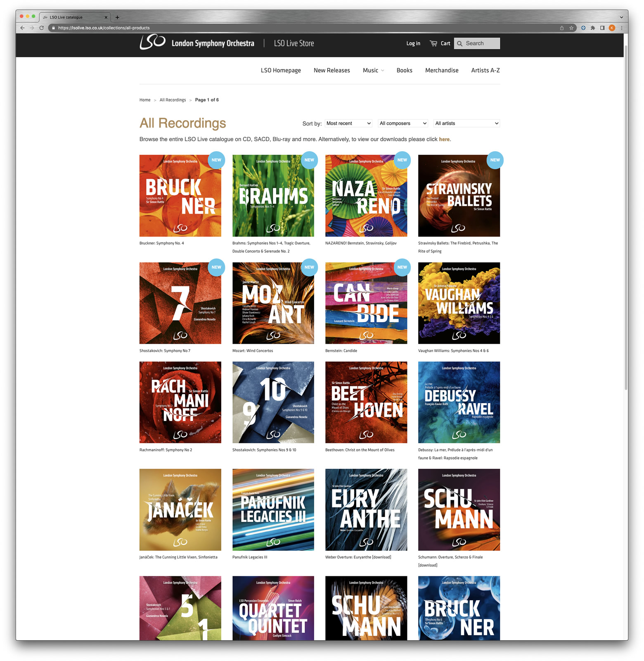644x661 pixels.
Task: Click the 'here' downloads link
Action: coord(444,139)
